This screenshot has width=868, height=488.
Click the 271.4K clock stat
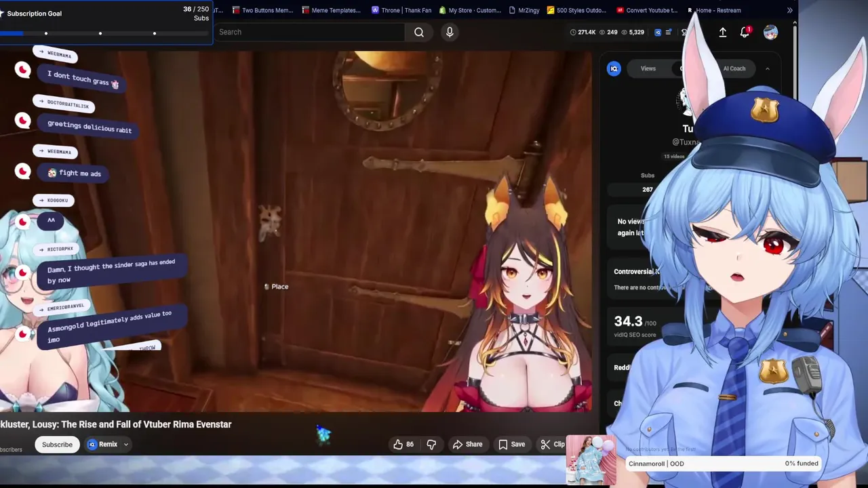click(x=583, y=32)
